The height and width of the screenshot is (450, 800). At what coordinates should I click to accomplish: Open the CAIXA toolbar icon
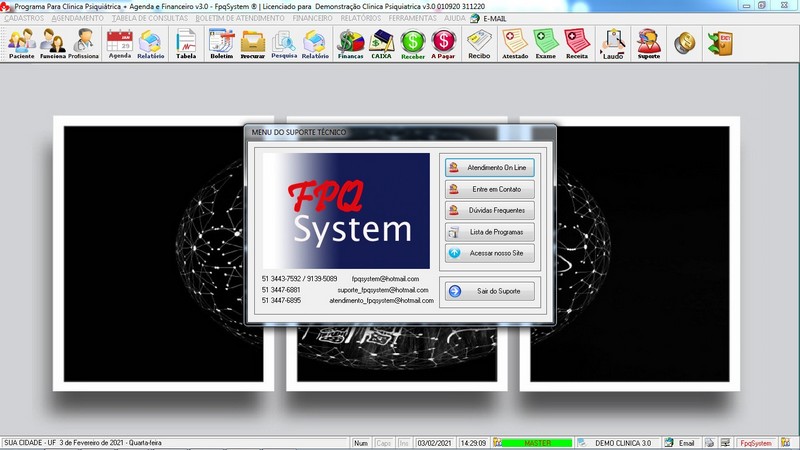[x=381, y=44]
